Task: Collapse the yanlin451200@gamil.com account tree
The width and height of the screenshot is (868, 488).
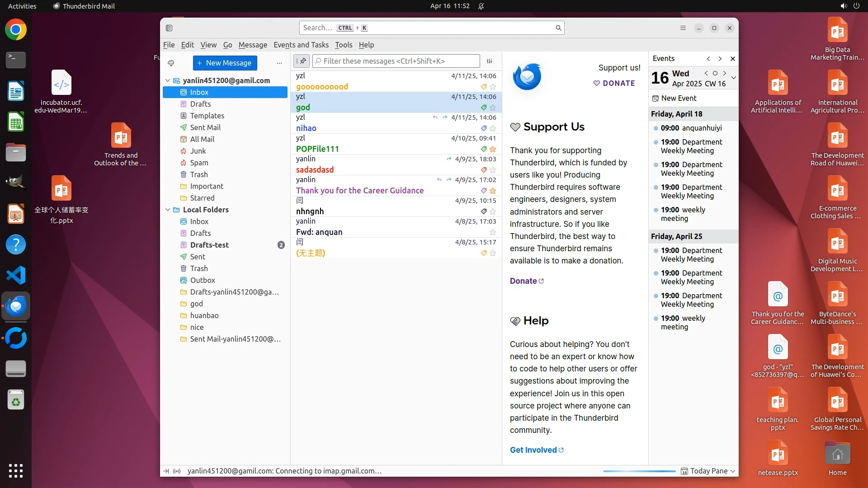Action: (x=168, y=80)
